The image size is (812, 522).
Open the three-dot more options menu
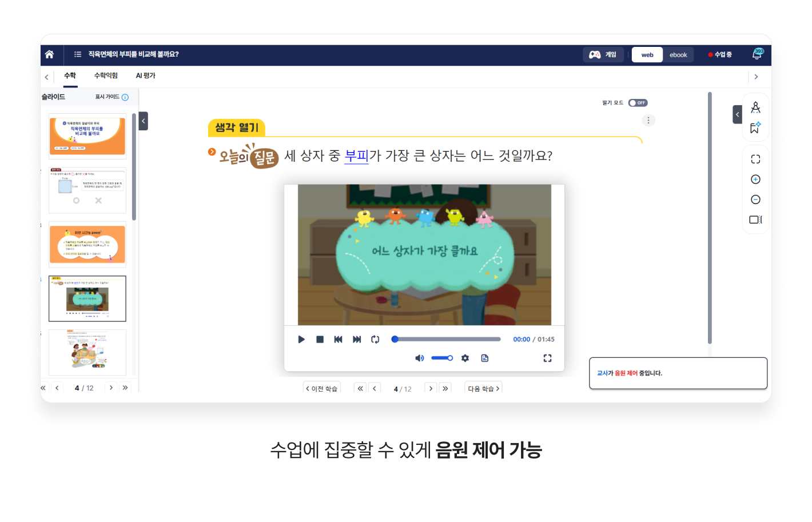[648, 120]
